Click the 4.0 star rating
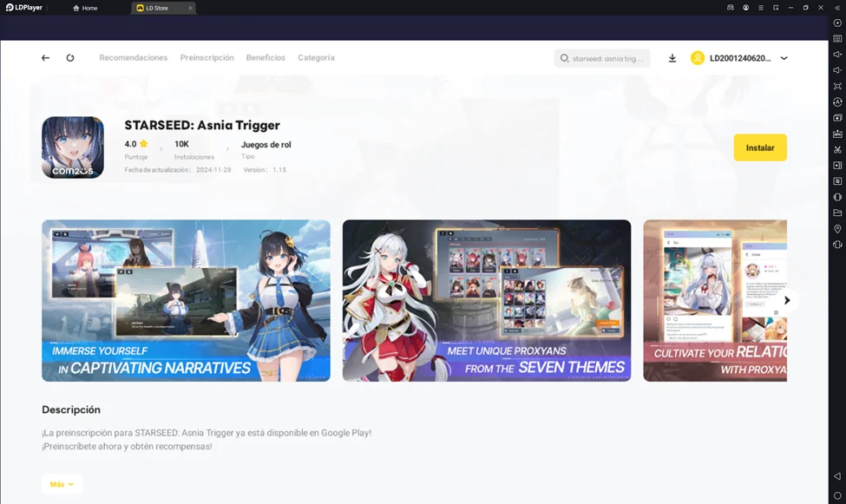Image resolution: width=846 pixels, height=504 pixels. 136,144
